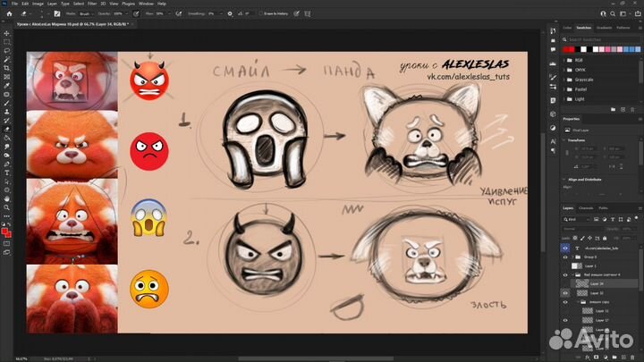This screenshot has width=644, height=362.
Task: Hide Layer 32
Action: (565, 293)
